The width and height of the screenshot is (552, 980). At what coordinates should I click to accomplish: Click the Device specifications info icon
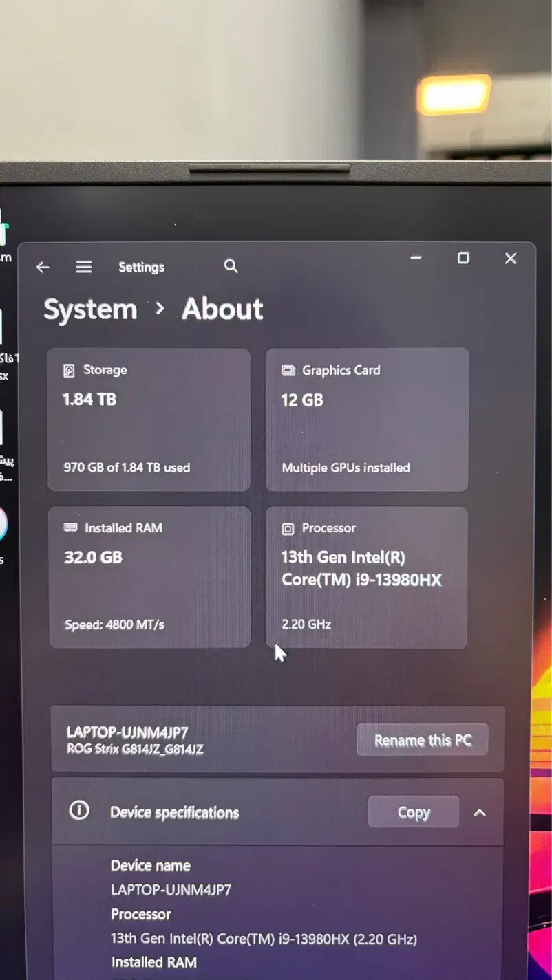(x=79, y=811)
